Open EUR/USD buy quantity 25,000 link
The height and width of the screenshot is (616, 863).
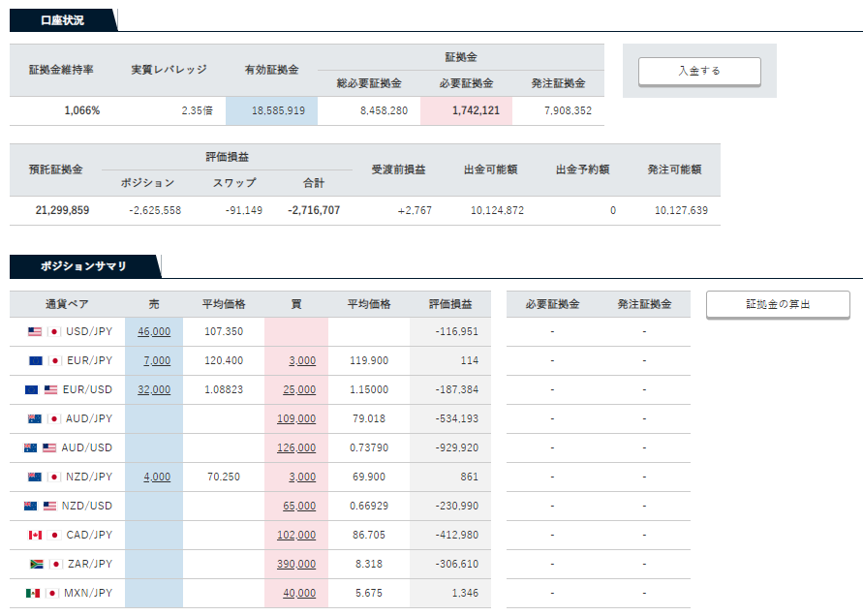click(299, 389)
